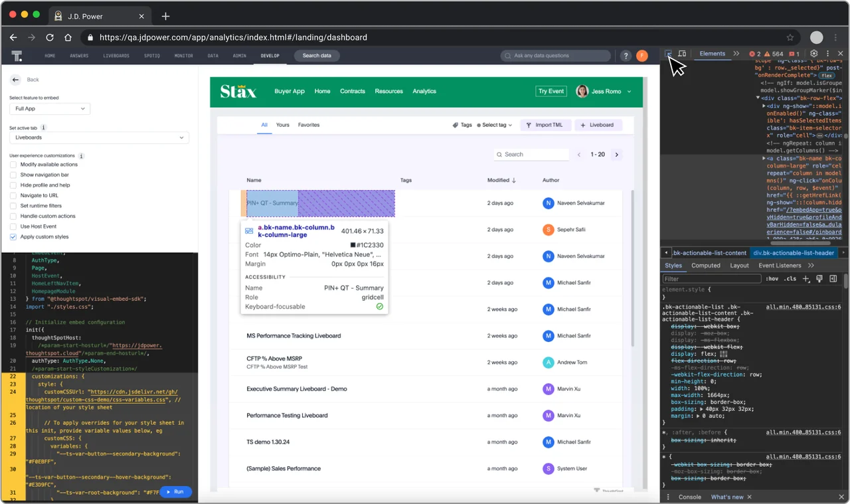Viewport: 850px width, 504px height.
Task: Show more tabs after Event Listeners
Action: 811,266
